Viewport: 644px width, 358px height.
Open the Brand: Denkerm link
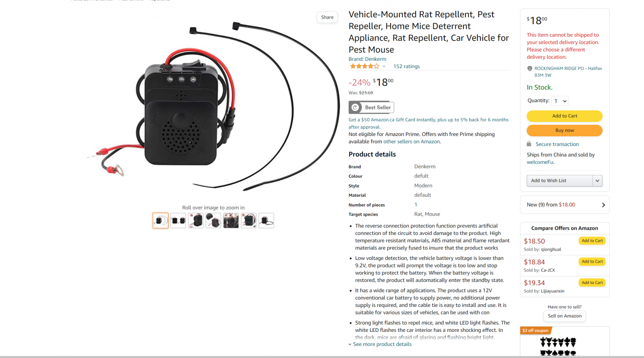[367, 59]
